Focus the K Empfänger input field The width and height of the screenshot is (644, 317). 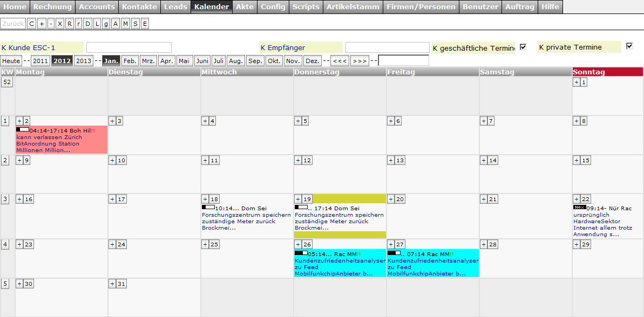coord(387,47)
